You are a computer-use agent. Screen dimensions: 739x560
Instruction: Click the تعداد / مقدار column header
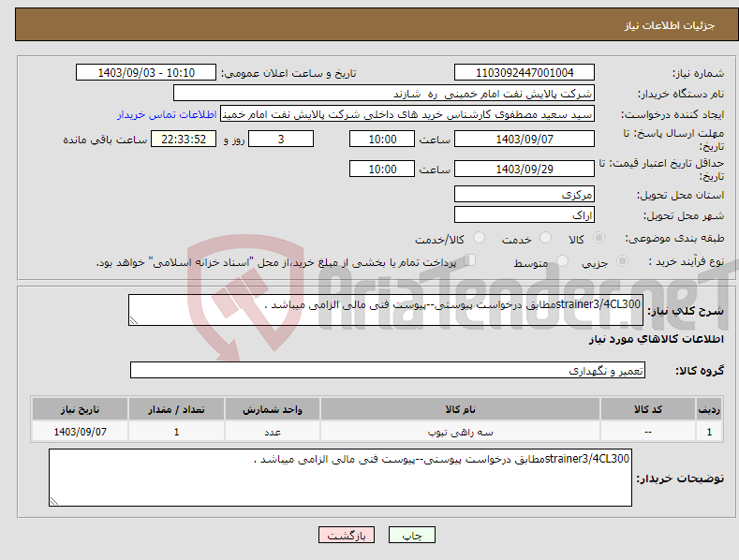click(x=176, y=409)
